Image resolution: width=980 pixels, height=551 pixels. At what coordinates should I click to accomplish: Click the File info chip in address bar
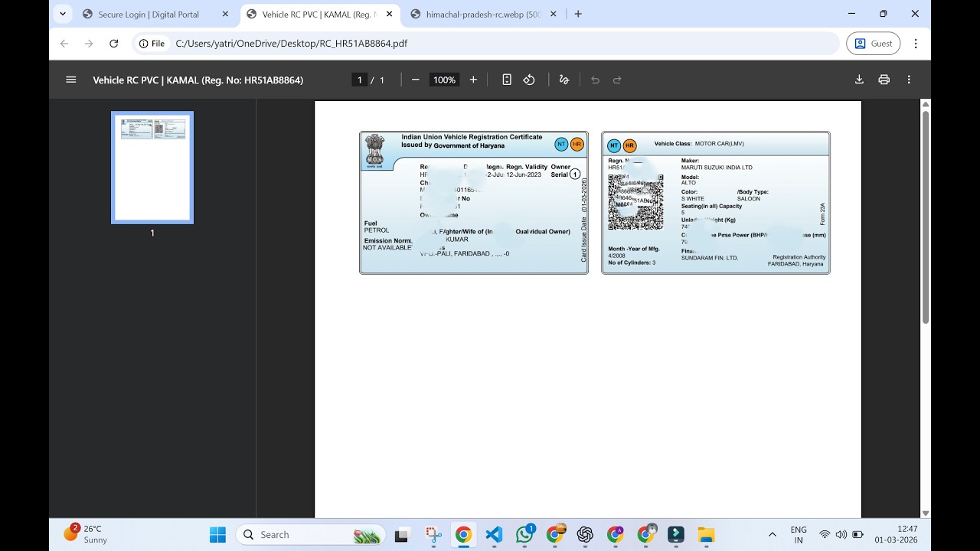152,44
